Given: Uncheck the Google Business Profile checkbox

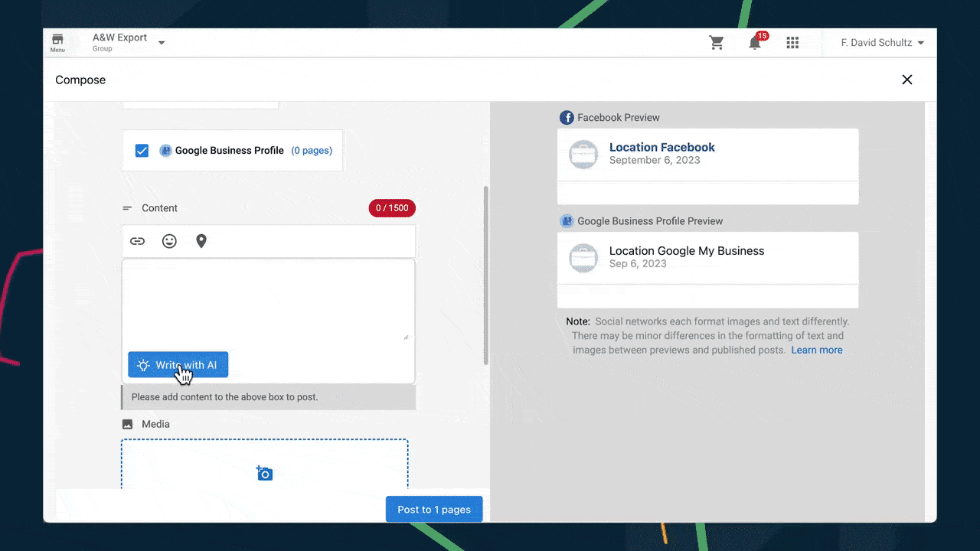Looking at the screenshot, I should (142, 151).
